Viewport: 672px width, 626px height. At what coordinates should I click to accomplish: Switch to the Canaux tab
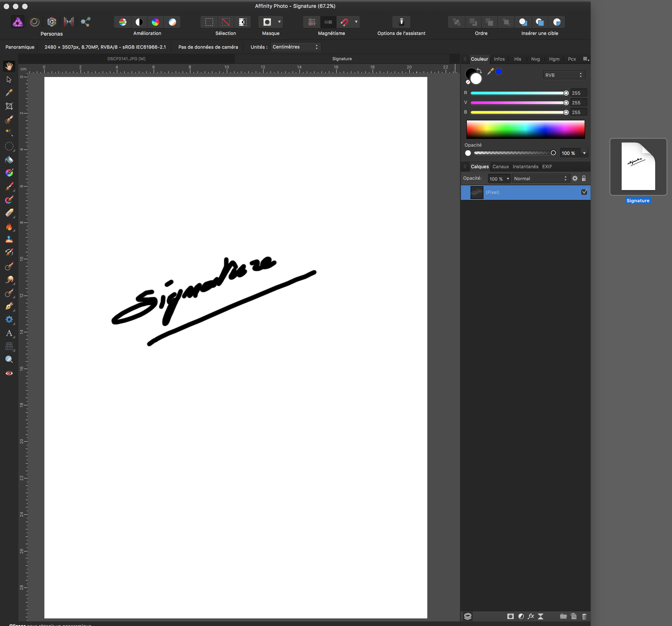500,167
